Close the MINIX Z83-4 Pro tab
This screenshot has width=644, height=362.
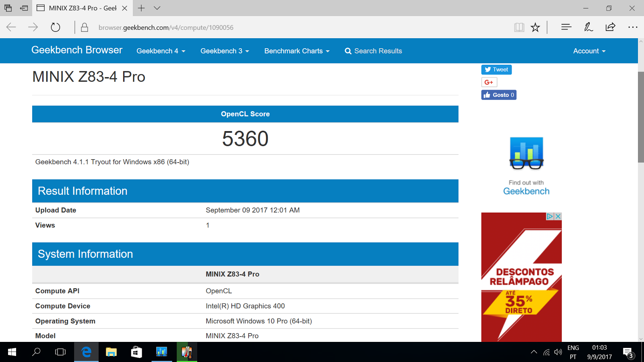click(125, 8)
